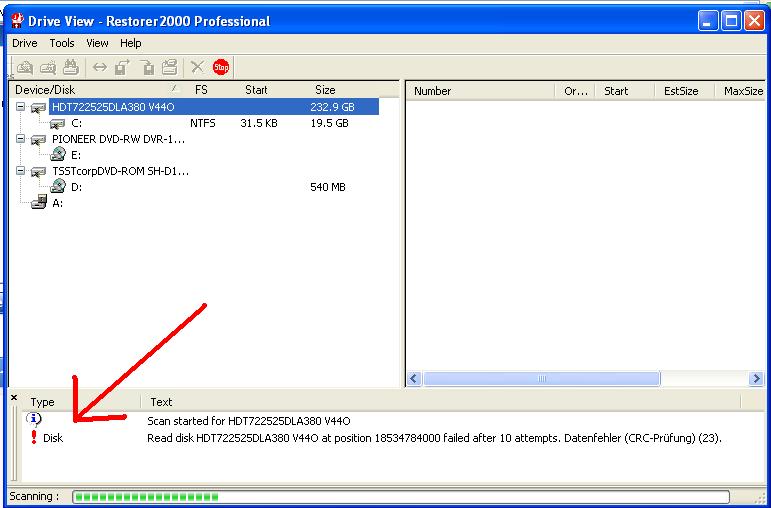Screen dimensions: 771x508
Task: Click the 'Scanning :' status bar label
Action: 34,496
